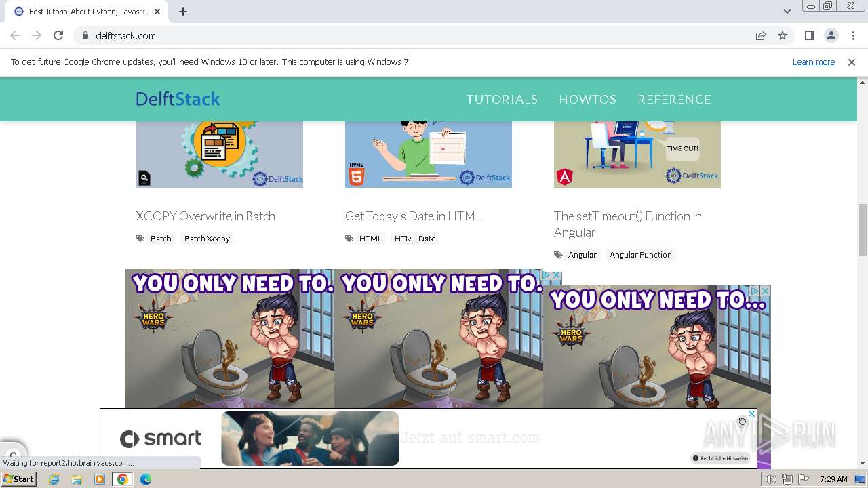Click the HTML Date tag

tap(415, 239)
